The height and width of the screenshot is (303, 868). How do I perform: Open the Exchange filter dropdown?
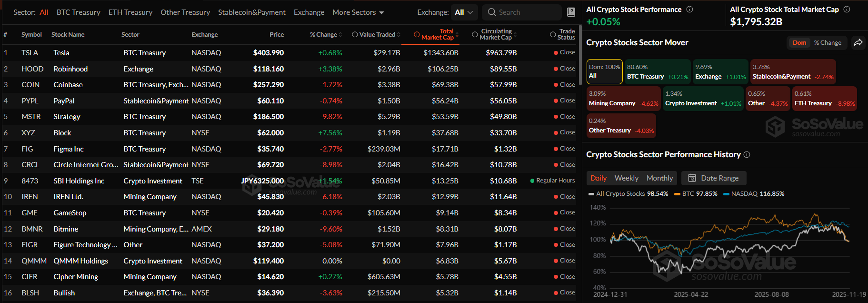click(x=464, y=12)
